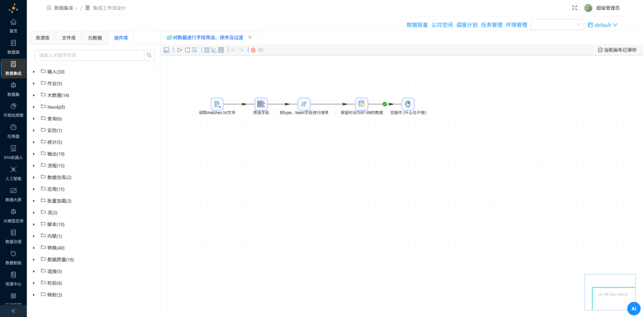Switch to the 资源库 tab

click(x=43, y=38)
